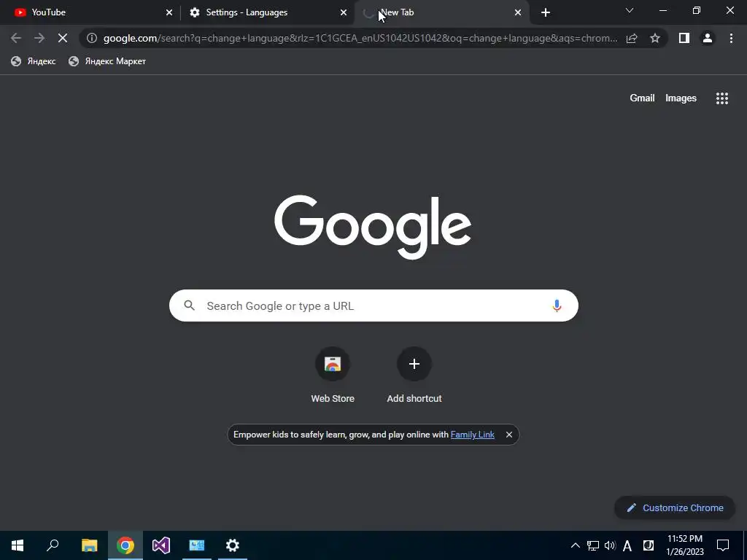
Task: Open the Яндекс Маркет bookmark
Action: (107, 61)
